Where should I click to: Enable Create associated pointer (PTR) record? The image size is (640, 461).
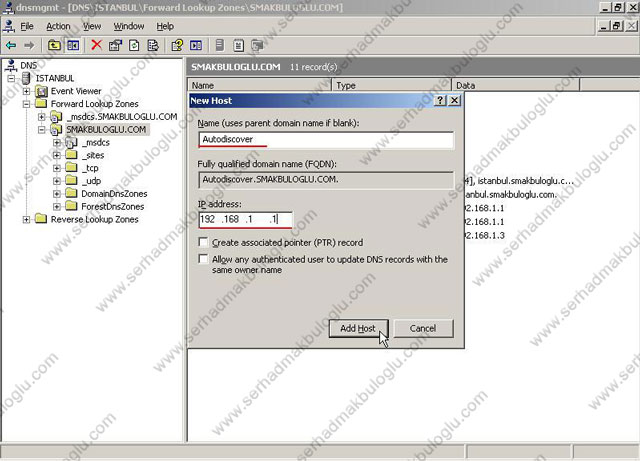point(204,243)
